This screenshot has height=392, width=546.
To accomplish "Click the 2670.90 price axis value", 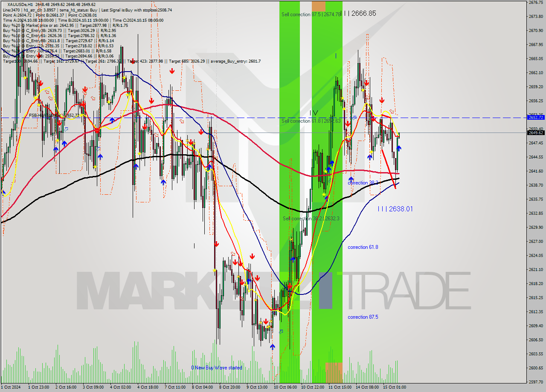I will coord(536,30).
